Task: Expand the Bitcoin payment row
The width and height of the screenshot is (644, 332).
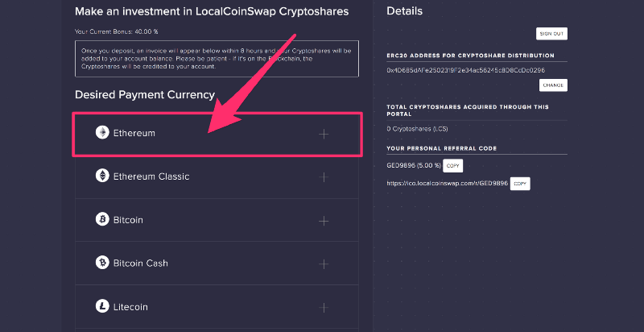Action: click(324, 220)
